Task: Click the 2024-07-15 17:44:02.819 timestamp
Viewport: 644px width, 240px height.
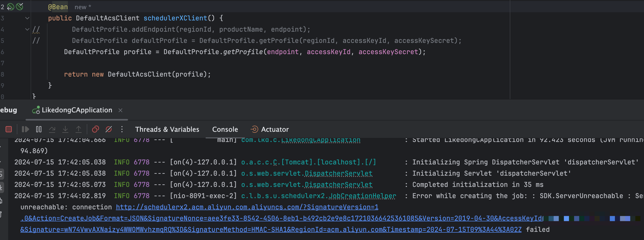Action: pyautogui.click(x=60, y=196)
